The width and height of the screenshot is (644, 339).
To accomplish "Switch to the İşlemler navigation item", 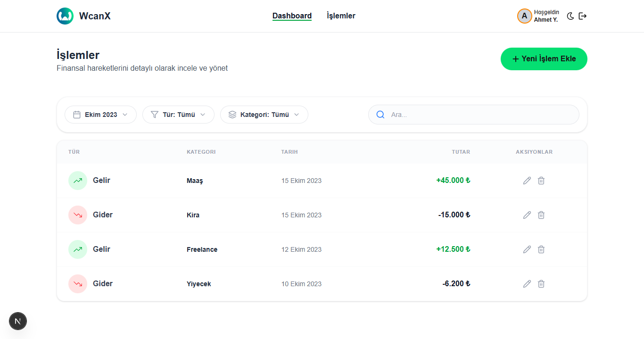I will pos(340,16).
